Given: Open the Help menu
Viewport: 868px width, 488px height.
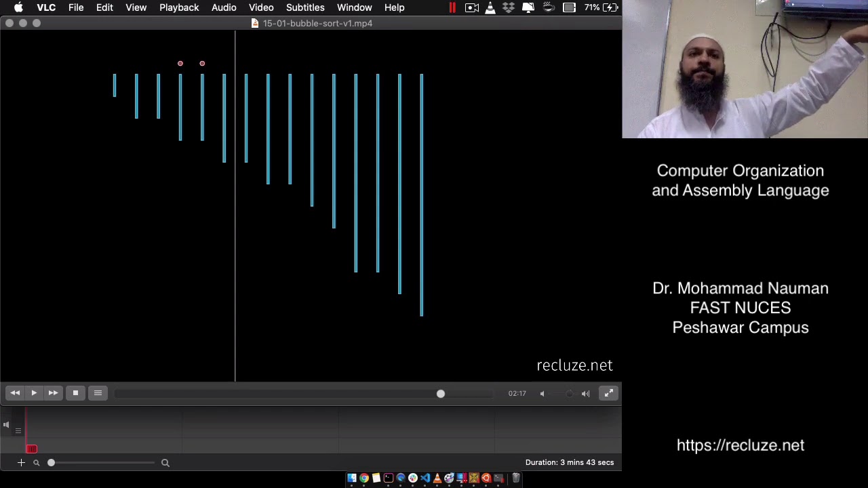Looking at the screenshot, I should [x=394, y=7].
